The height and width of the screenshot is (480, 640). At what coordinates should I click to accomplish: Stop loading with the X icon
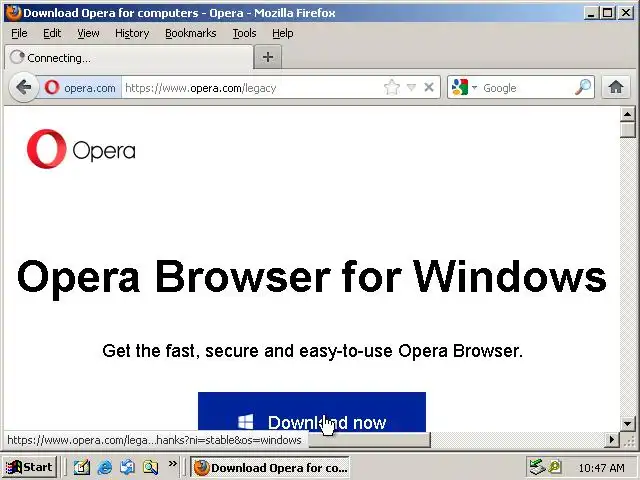(429, 87)
